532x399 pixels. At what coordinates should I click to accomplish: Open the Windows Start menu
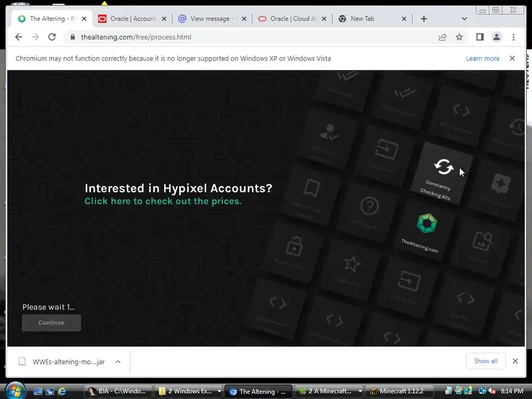click(x=14, y=390)
